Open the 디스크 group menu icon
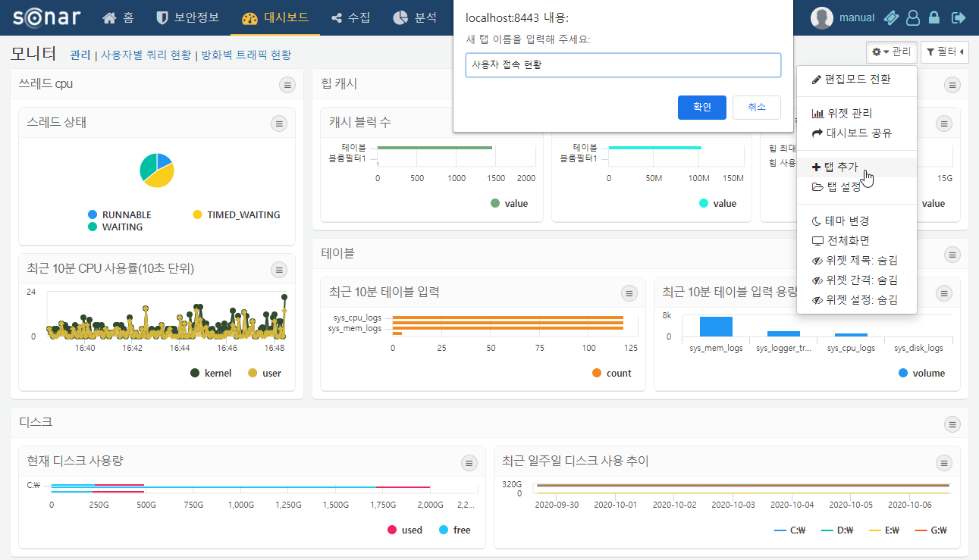This screenshot has height=560, width=979. 951,424
